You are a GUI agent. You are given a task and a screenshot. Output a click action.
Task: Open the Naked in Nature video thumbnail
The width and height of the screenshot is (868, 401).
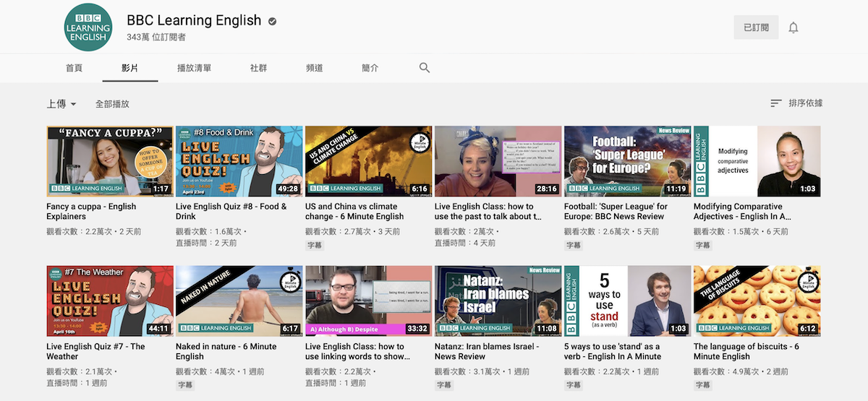click(x=239, y=301)
